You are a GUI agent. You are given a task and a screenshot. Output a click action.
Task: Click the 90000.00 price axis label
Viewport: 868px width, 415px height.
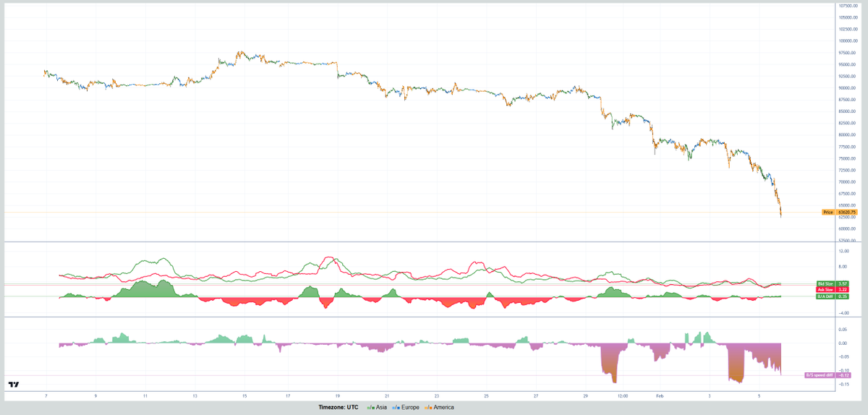(x=846, y=88)
